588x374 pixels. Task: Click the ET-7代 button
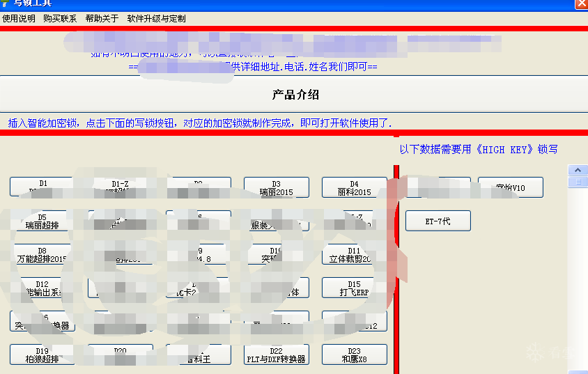(x=438, y=221)
